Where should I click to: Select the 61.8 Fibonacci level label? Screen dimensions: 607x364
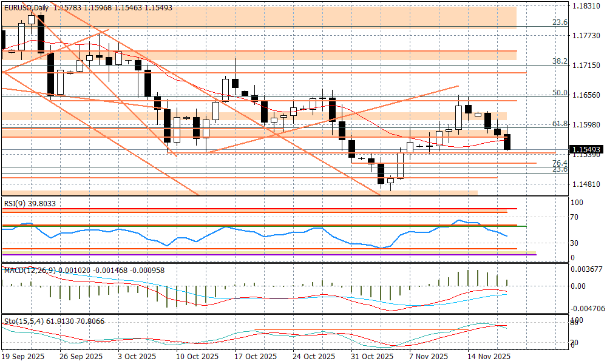559,124
